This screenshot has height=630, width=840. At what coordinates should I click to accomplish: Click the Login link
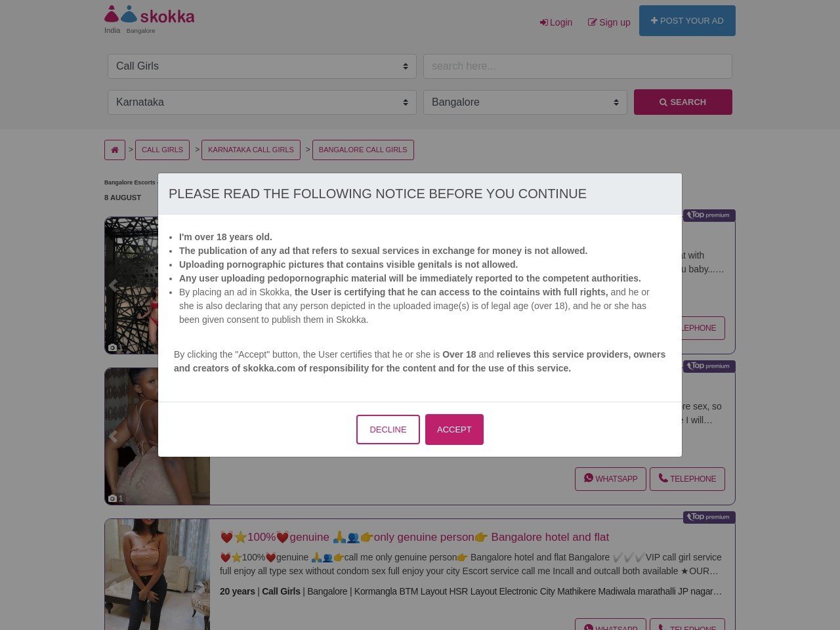tap(556, 22)
